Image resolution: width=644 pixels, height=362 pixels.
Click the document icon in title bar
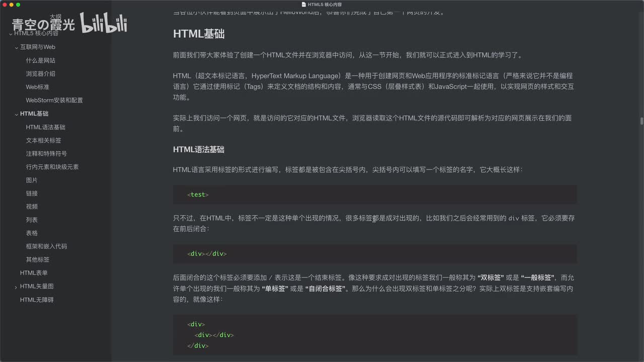click(x=303, y=4)
